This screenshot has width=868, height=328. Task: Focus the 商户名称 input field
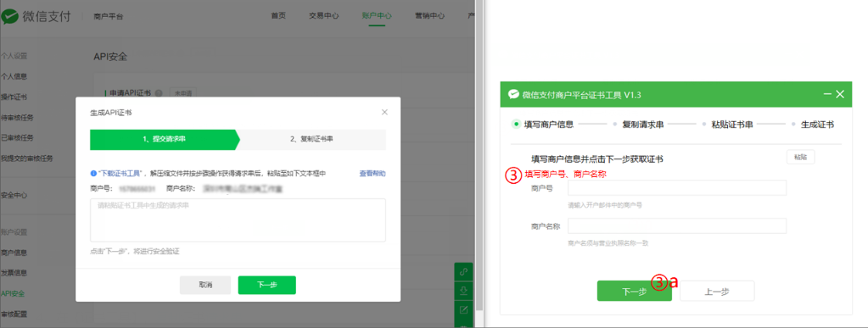click(x=677, y=225)
